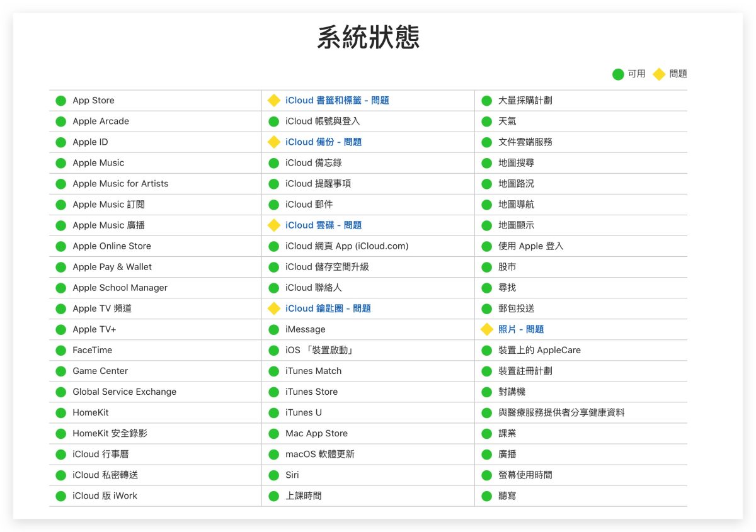Select the Apple Online Store text
This screenshot has width=756, height=532.
point(112,246)
